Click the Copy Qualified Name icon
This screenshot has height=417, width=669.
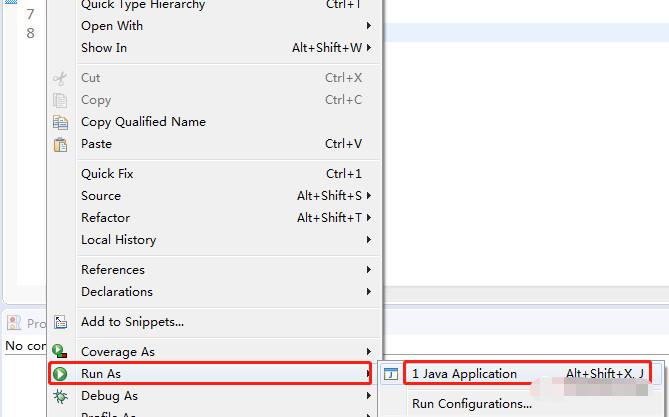point(60,122)
